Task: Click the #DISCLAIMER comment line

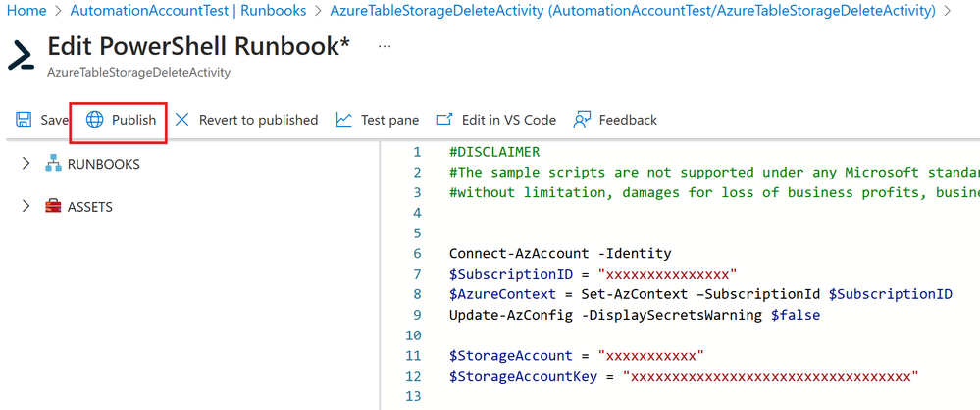Action: click(493, 152)
